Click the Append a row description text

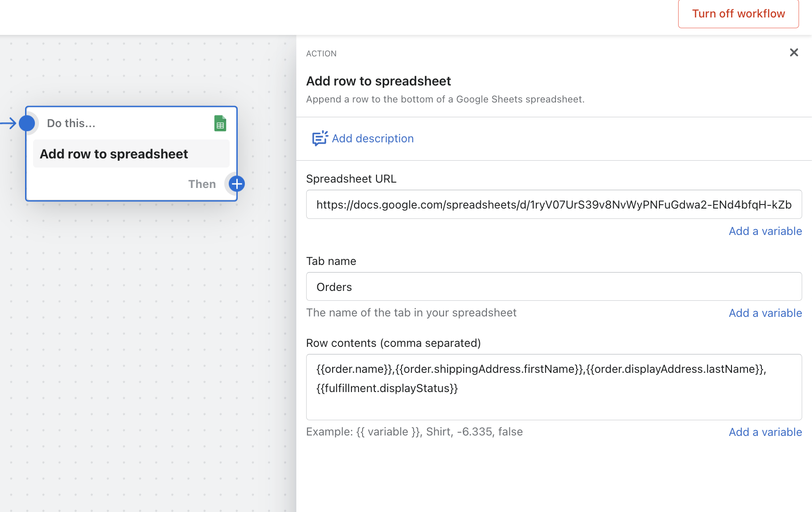[x=445, y=99]
